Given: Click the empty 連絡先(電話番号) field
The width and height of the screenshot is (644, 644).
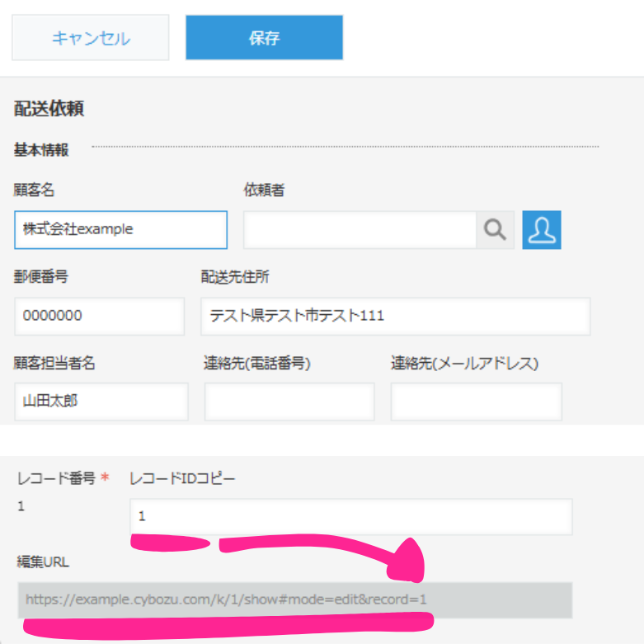Looking at the screenshot, I should pyautogui.click(x=289, y=402).
